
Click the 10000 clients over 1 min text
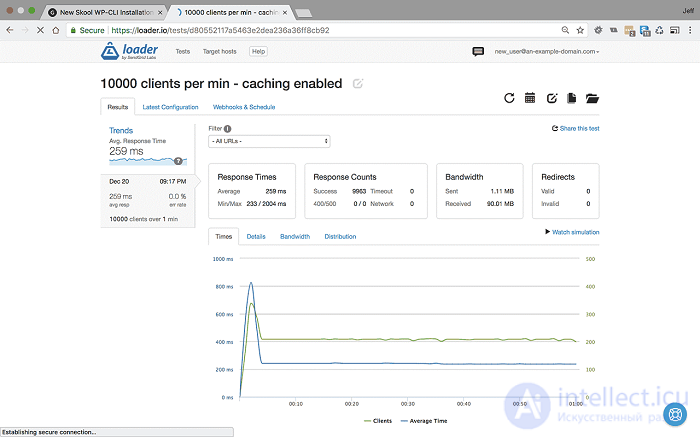[143, 219]
